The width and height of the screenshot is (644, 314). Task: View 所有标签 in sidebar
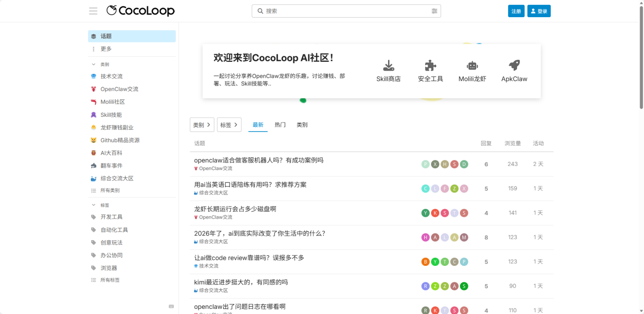point(132,280)
